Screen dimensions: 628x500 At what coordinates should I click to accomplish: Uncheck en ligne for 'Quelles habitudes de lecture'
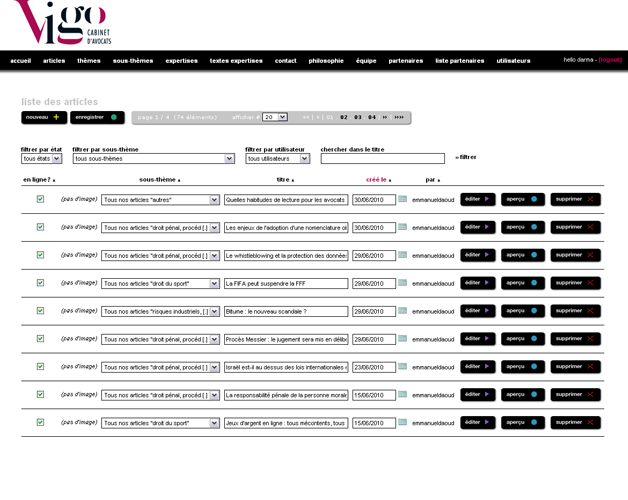tap(40, 199)
